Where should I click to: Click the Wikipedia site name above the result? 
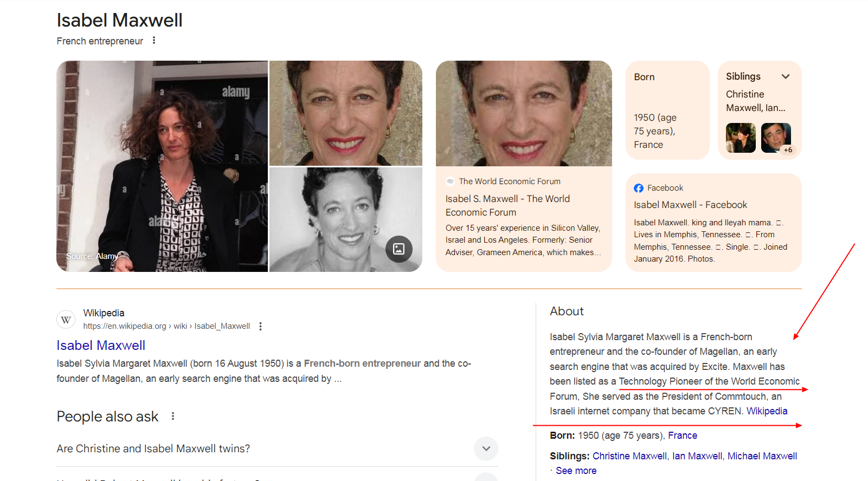(x=104, y=313)
